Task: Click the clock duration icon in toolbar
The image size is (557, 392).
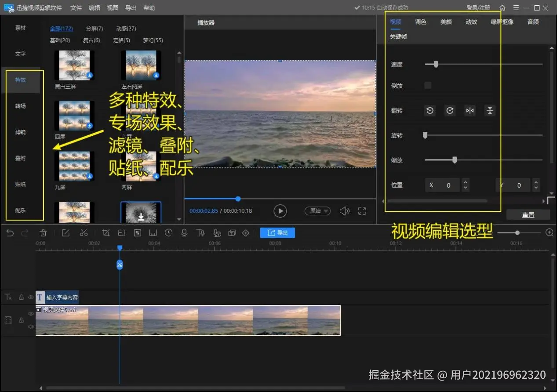Action: pyautogui.click(x=169, y=233)
